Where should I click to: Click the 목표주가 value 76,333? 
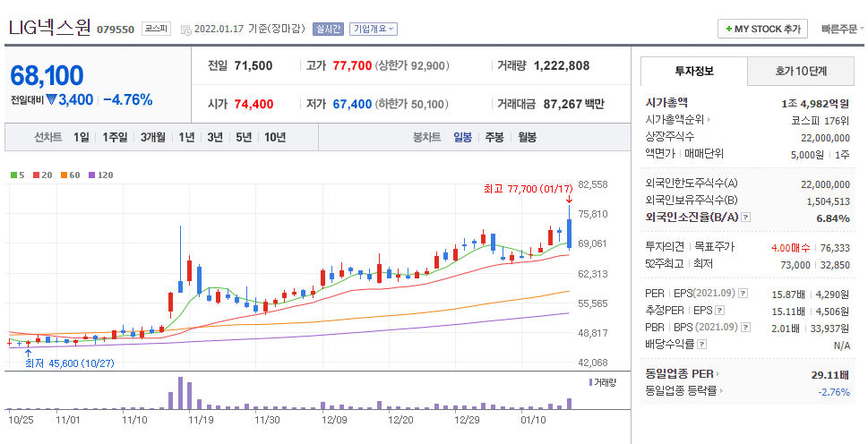coord(835,248)
